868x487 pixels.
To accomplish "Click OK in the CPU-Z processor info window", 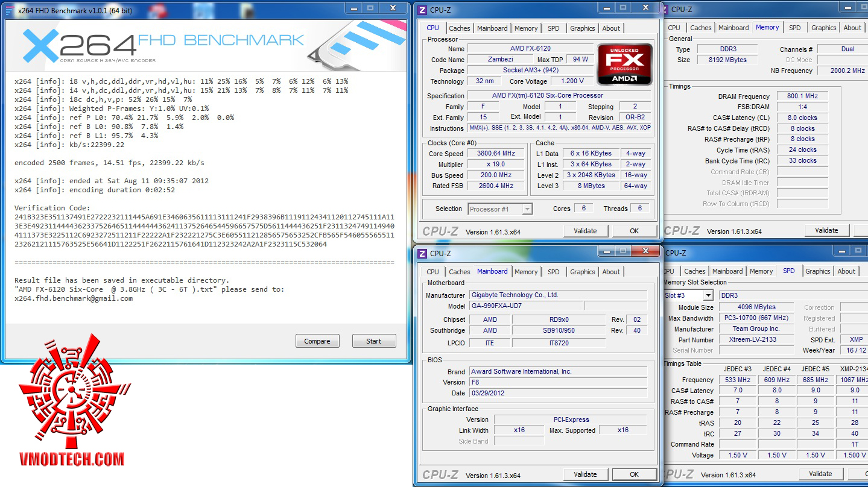I will coord(635,231).
